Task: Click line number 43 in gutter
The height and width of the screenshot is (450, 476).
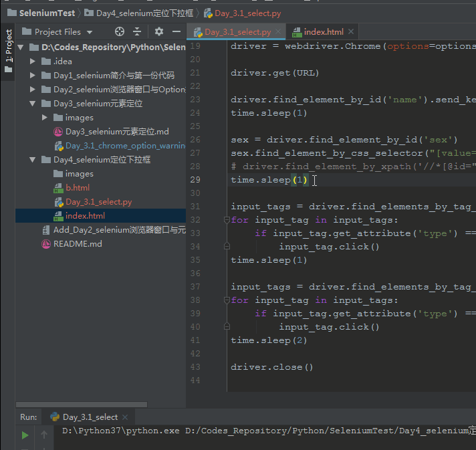Action: click(195, 367)
